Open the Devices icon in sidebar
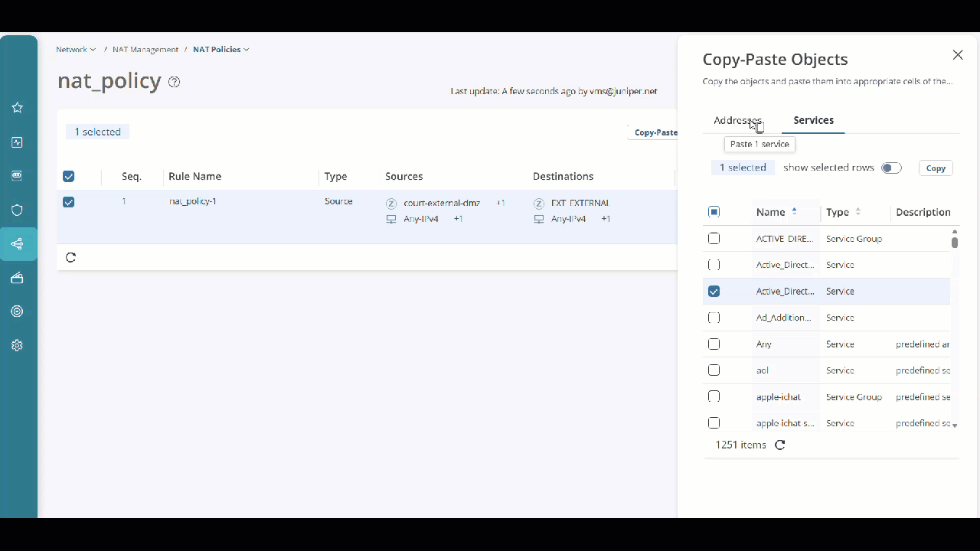 point(17,176)
